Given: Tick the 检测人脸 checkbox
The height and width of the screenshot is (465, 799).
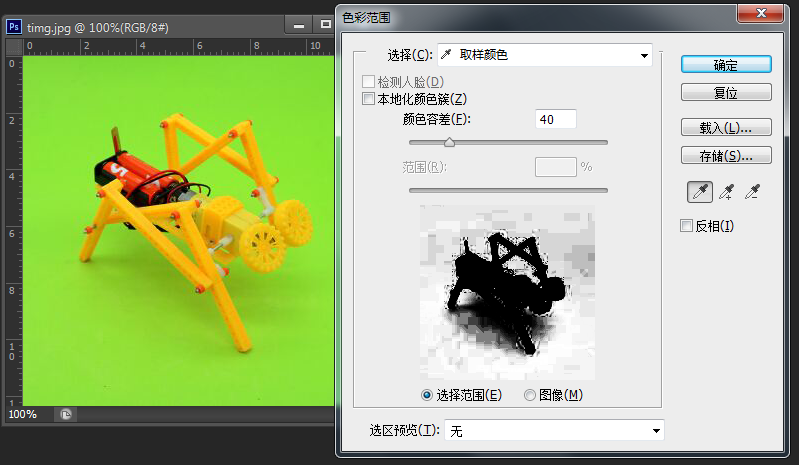Looking at the screenshot, I should [368, 81].
